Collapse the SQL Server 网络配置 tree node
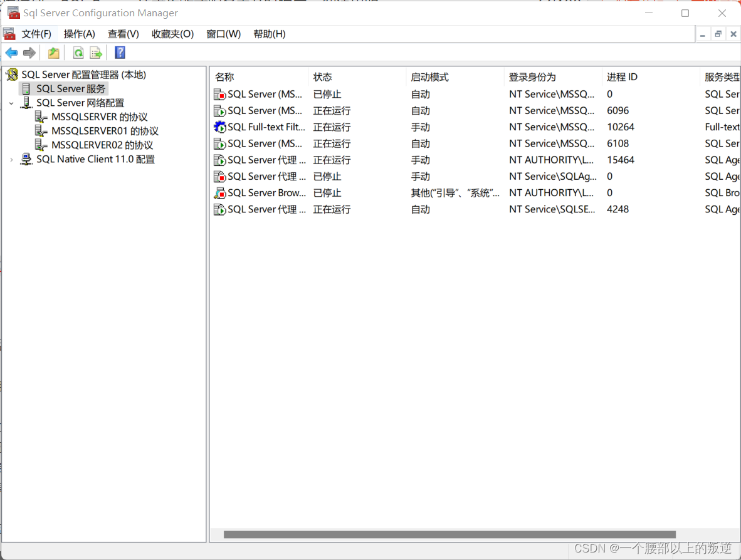Viewport: 741px width, 560px height. 11,103
